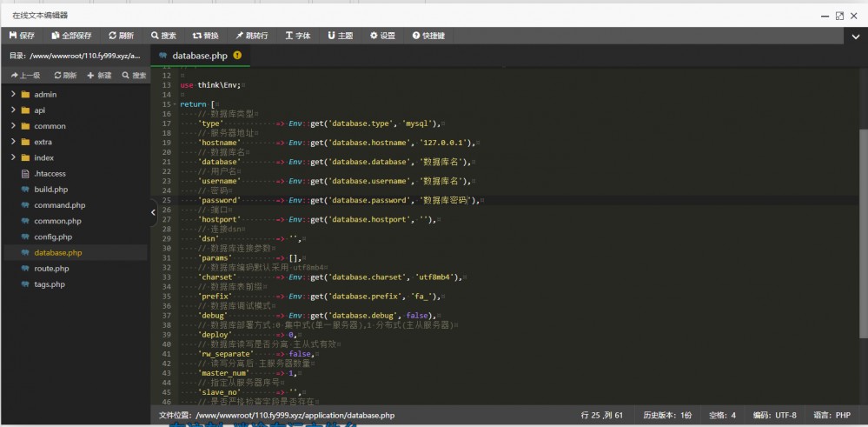This screenshot has height=427, width=868.
Task: Switch to the database.php editor tab
Action: 200,56
